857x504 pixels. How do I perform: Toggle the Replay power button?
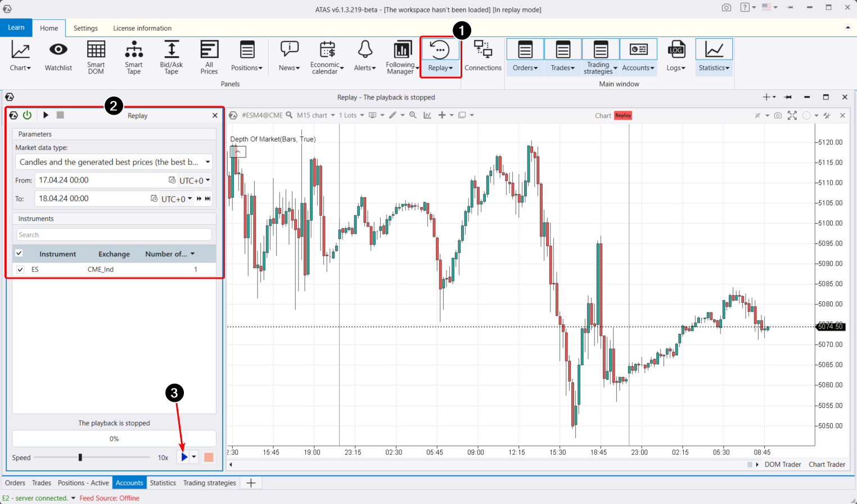(x=27, y=115)
